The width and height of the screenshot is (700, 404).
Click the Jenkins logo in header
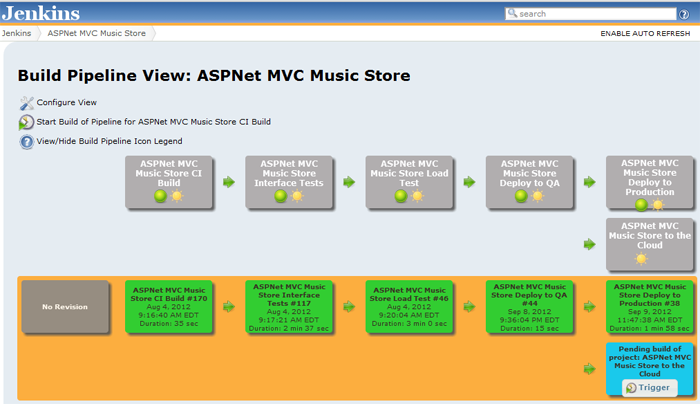point(41,13)
